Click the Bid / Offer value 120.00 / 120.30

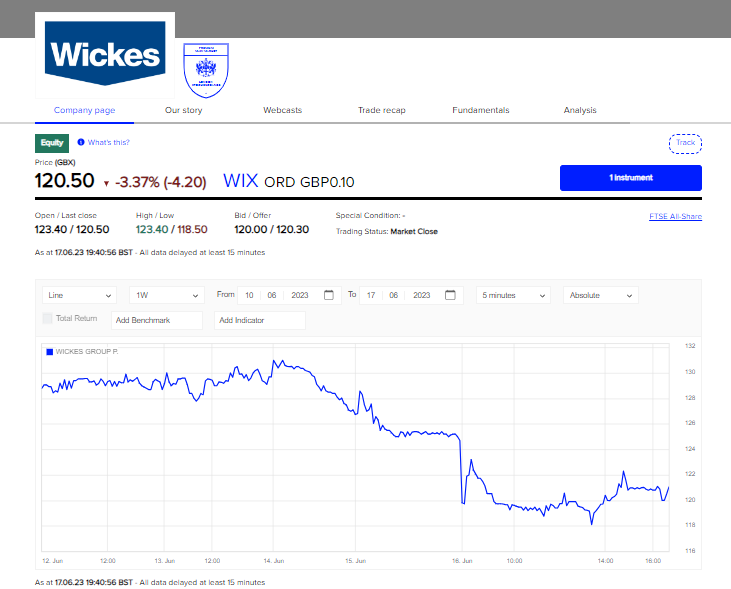[271, 229]
